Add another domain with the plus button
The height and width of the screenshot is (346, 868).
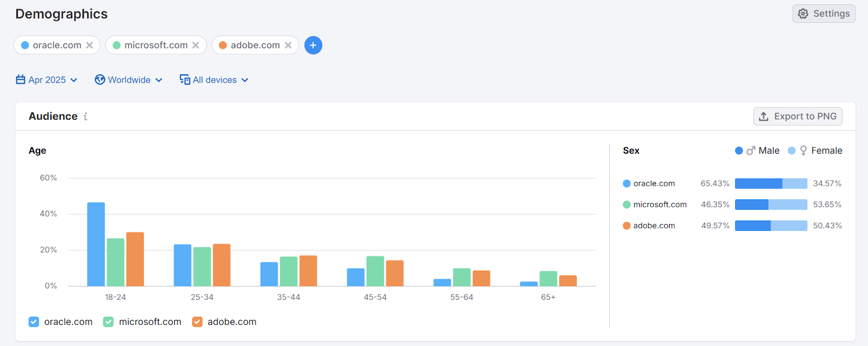pyautogui.click(x=313, y=45)
